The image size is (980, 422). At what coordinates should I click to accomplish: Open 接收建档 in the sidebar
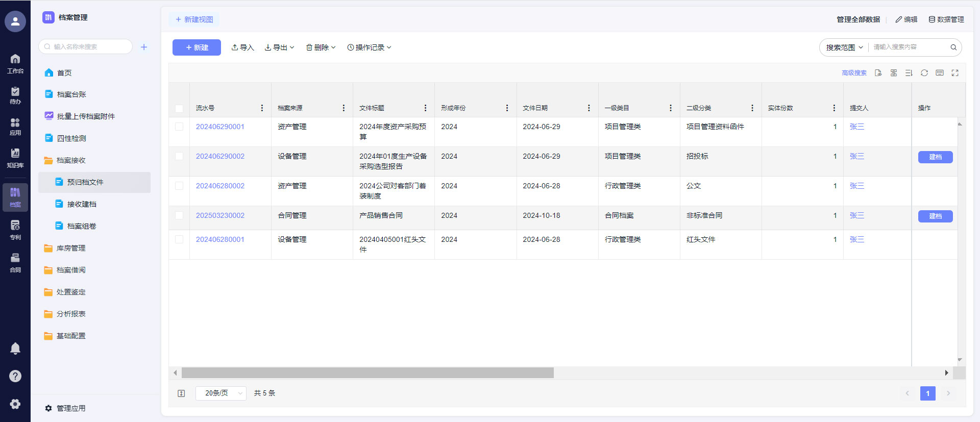(82, 204)
